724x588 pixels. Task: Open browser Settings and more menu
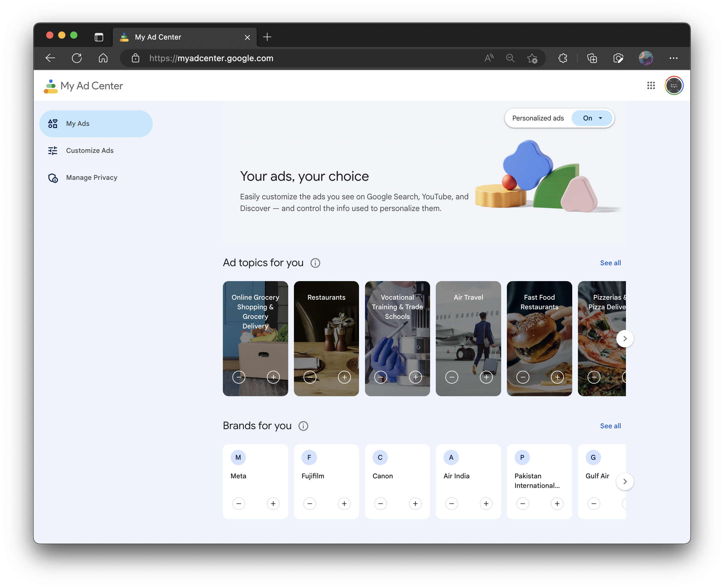pyautogui.click(x=674, y=58)
